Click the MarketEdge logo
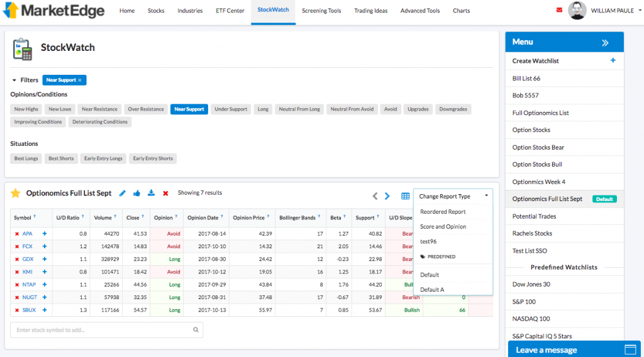Image resolution: width=644 pixels, height=357 pixels. click(x=54, y=10)
